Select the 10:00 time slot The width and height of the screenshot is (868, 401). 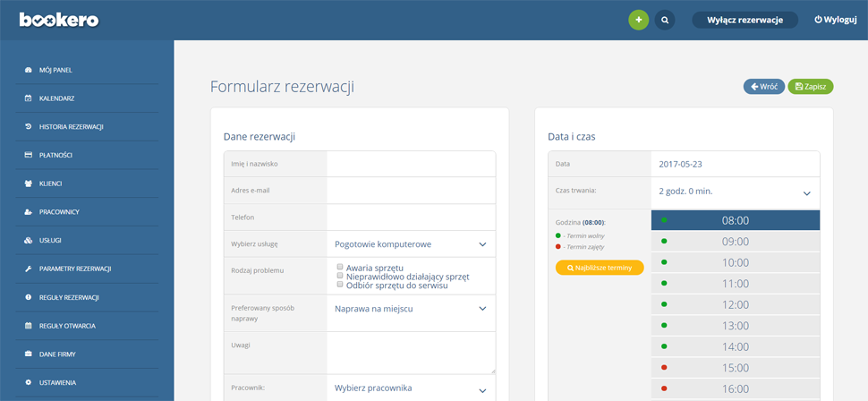coord(736,262)
